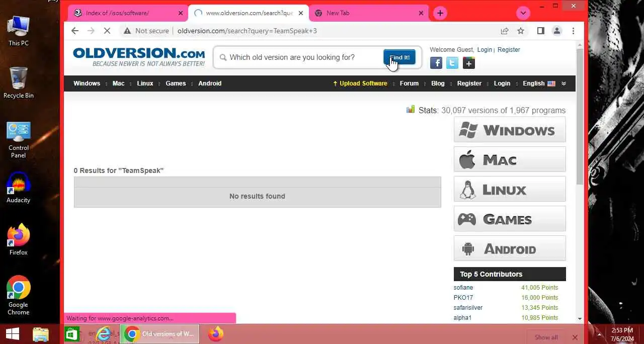Screen dimensions: 644x344
Task: Go back using the browser back arrow
Action: pyautogui.click(x=75, y=31)
